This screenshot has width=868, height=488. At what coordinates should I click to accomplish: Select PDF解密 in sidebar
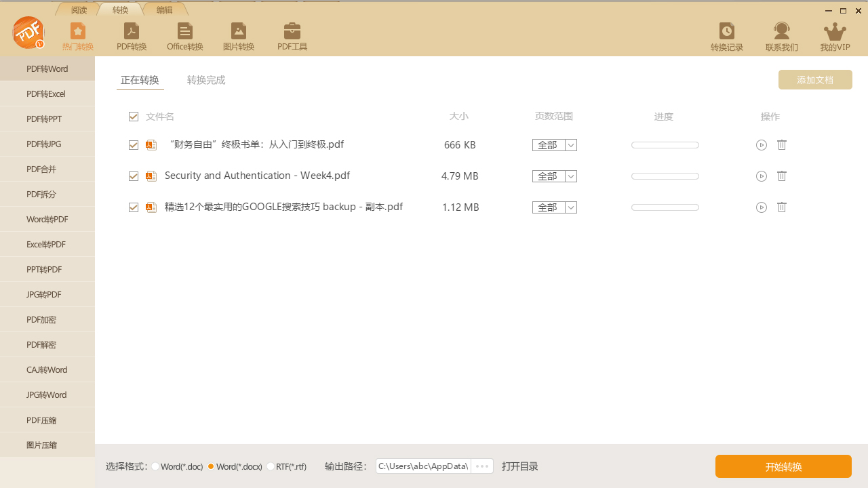tap(47, 344)
